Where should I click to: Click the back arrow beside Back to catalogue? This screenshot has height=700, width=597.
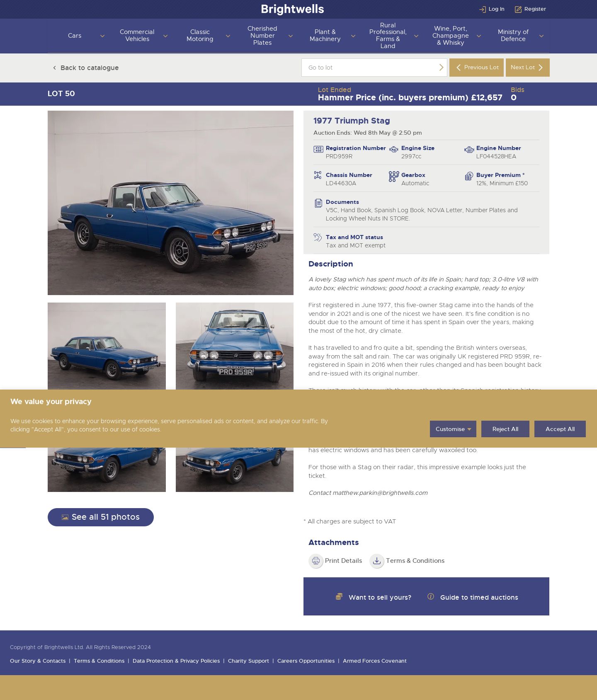pos(54,68)
